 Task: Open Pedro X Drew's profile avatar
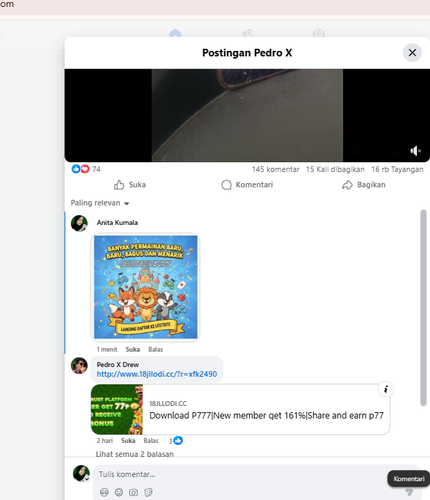[79, 365]
